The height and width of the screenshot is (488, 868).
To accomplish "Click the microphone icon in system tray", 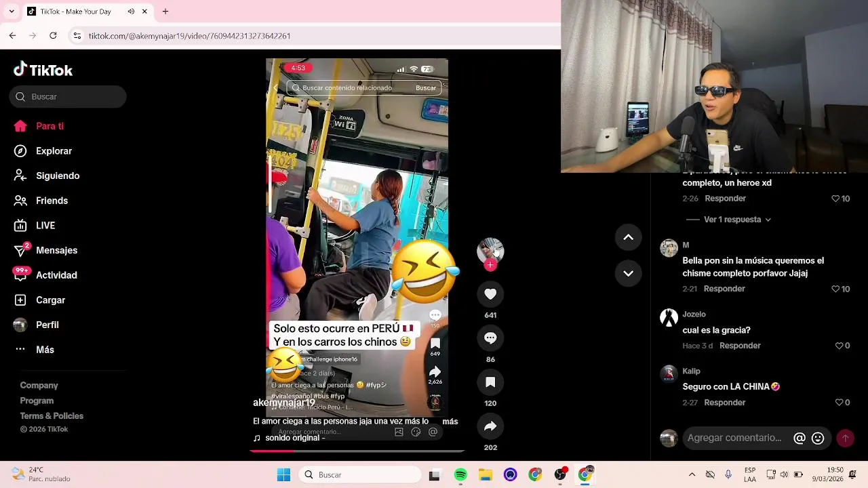I will pyautogui.click(x=728, y=474).
